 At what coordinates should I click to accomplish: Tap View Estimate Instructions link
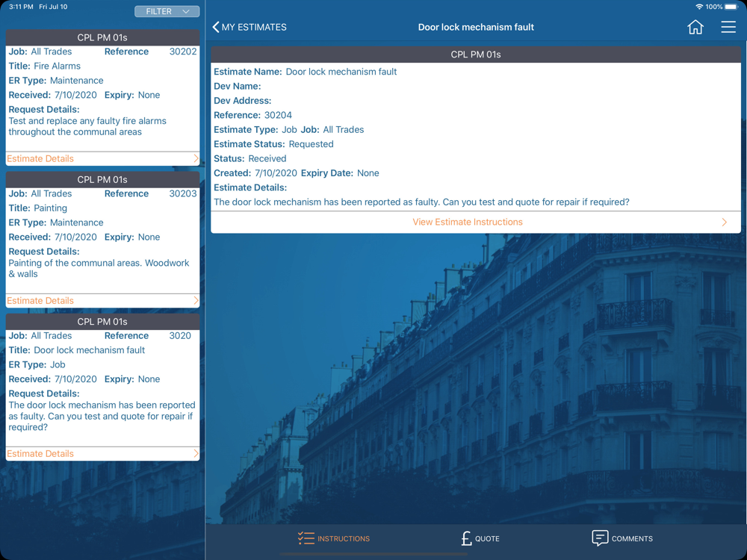point(468,222)
